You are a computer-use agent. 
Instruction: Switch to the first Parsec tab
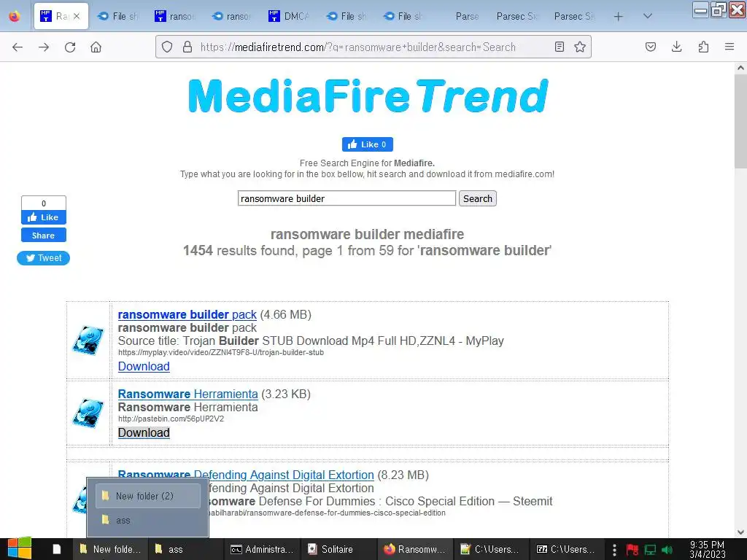point(467,16)
